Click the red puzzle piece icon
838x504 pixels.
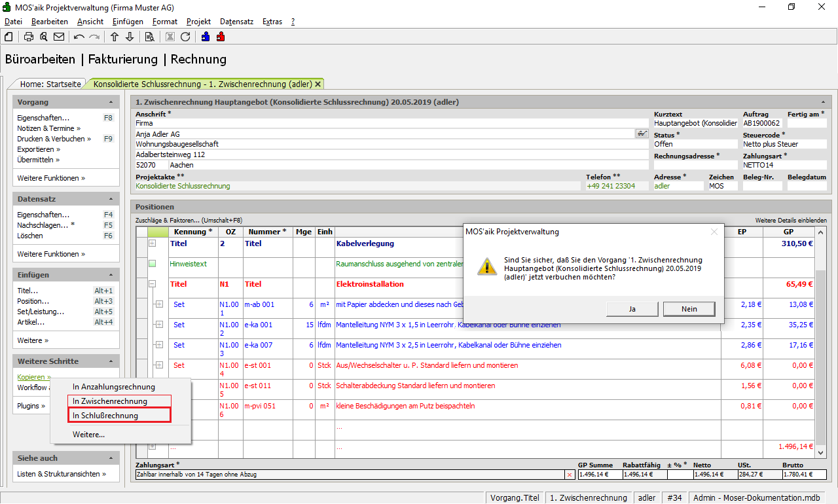coord(221,37)
